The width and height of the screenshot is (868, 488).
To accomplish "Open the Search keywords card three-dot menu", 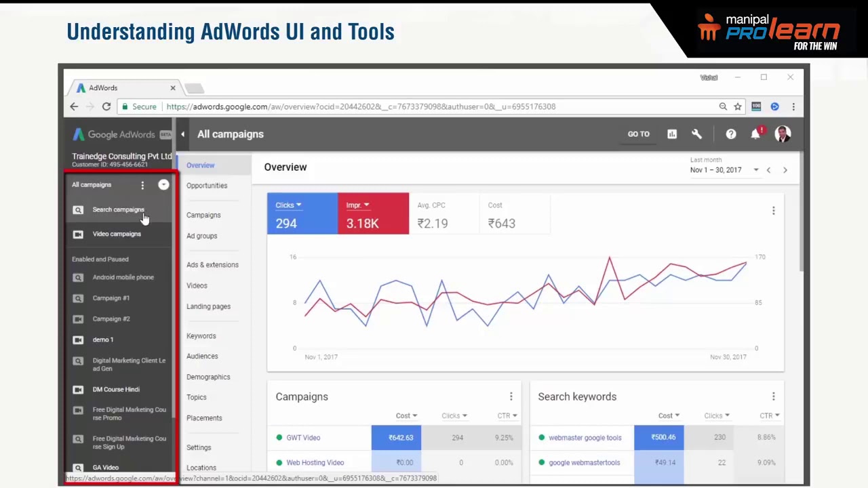I will (773, 396).
